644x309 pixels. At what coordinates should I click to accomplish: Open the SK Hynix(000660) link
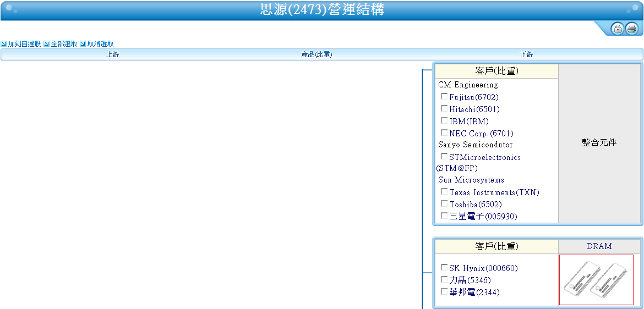(x=483, y=268)
